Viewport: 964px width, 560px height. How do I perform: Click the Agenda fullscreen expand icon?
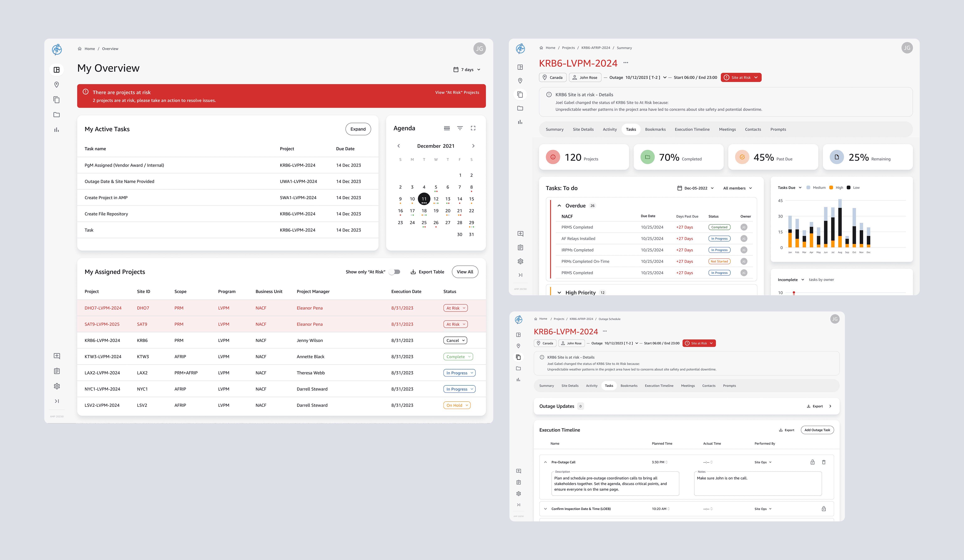473,128
